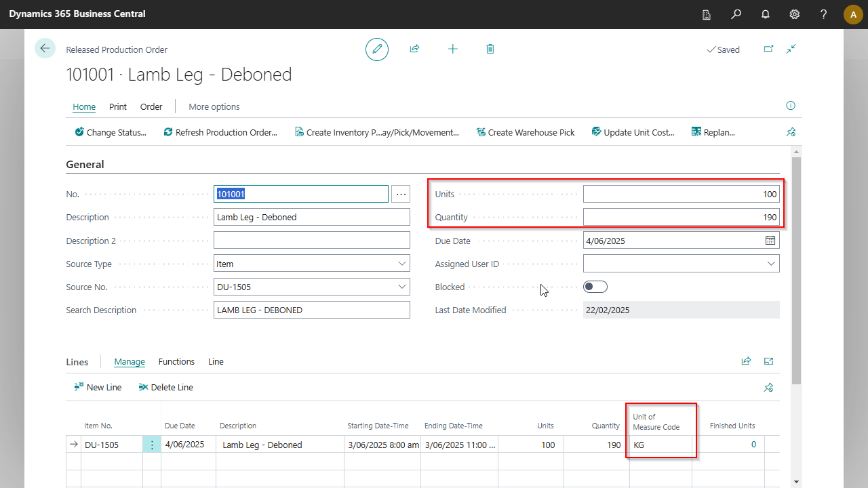Click the Last Date Modified field 22/02/2025

point(682,310)
